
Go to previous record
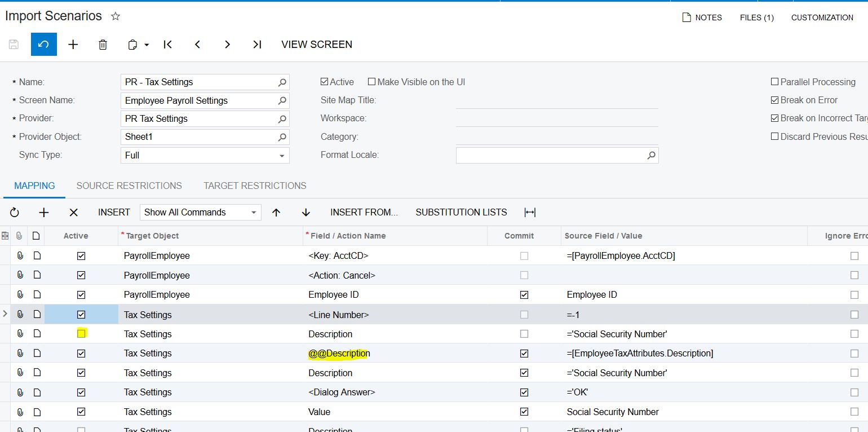[x=197, y=45]
